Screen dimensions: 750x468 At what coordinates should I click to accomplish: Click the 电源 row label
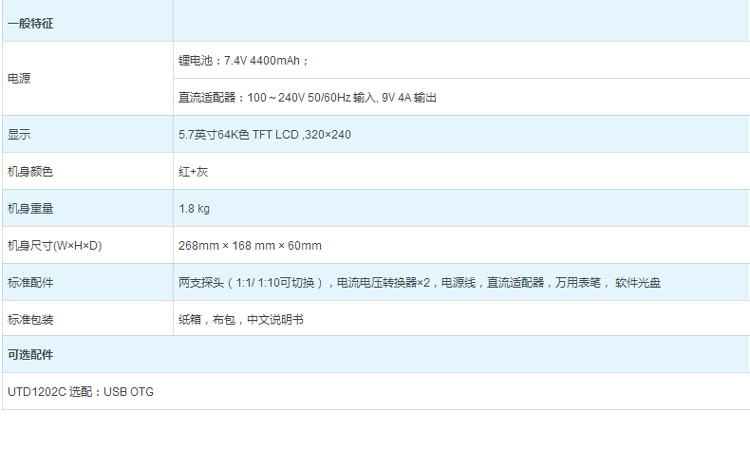coord(19,78)
